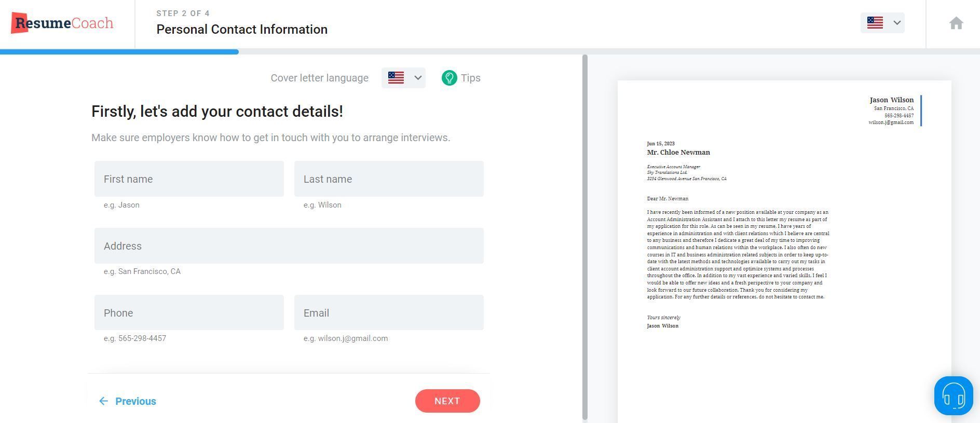
Task: Click the Tips lightbulb icon
Action: pyautogui.click(x=449, y=78)
